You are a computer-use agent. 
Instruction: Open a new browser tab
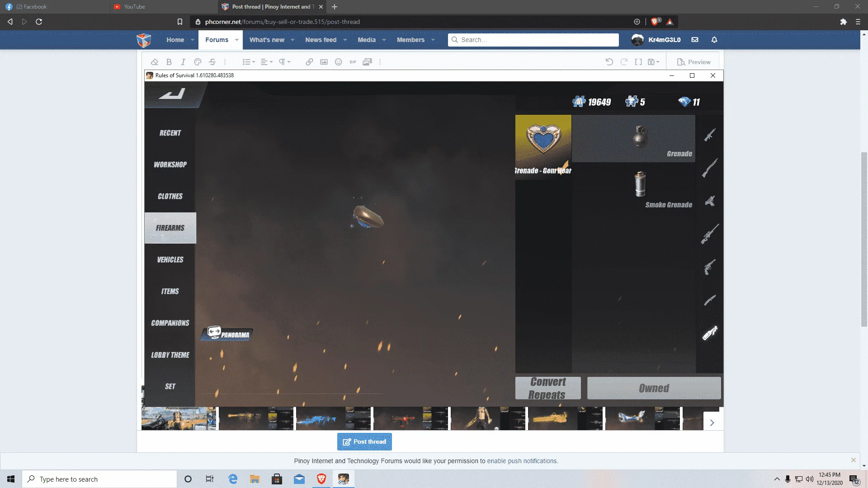click(x=335, y=7)
